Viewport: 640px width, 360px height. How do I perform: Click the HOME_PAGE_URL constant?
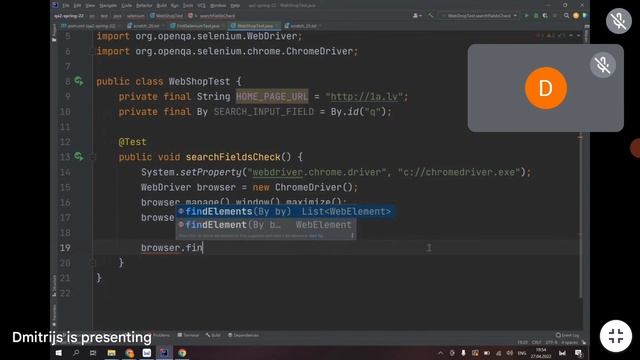(x=272, y=97)
